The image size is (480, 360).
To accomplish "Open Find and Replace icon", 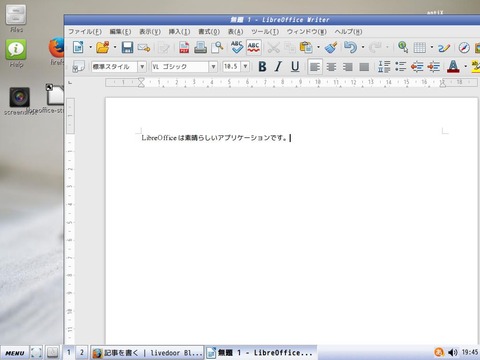I will [403, 47].
